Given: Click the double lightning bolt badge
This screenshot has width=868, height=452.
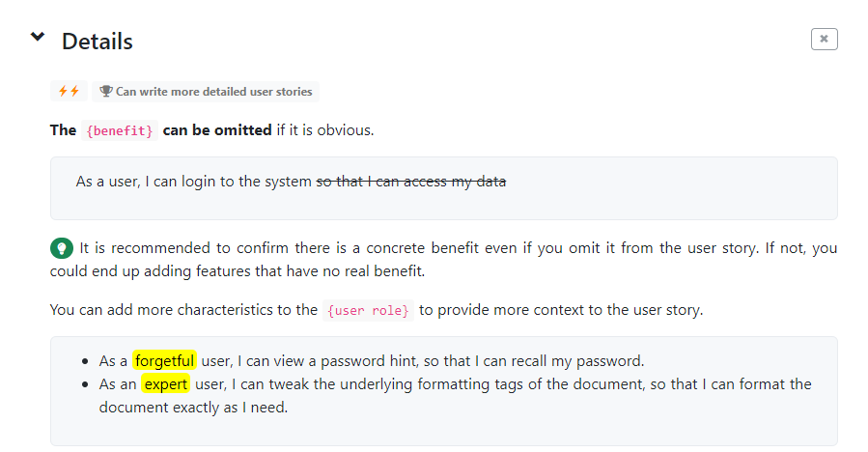Looking at the screenshot, I should [x=69, y=91].
